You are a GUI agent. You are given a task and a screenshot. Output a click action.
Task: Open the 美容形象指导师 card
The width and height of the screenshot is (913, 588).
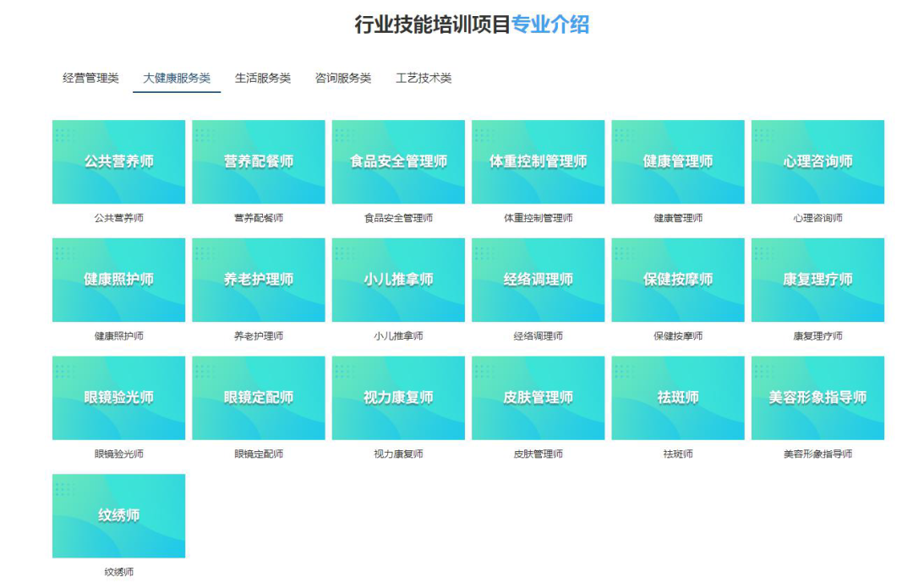click(x=817, y=398)
